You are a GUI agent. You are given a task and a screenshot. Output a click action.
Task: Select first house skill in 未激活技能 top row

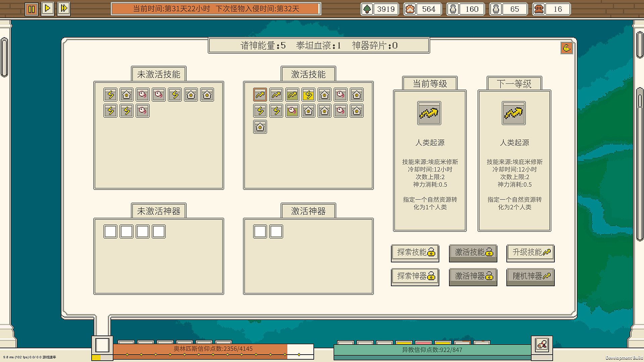pos(127,95)
